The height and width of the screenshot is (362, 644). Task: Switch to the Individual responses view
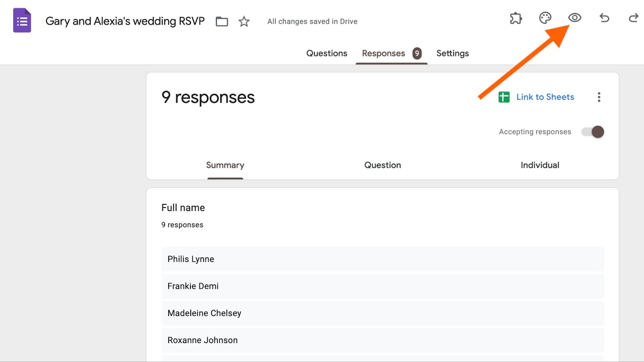[x=540, y=165]
